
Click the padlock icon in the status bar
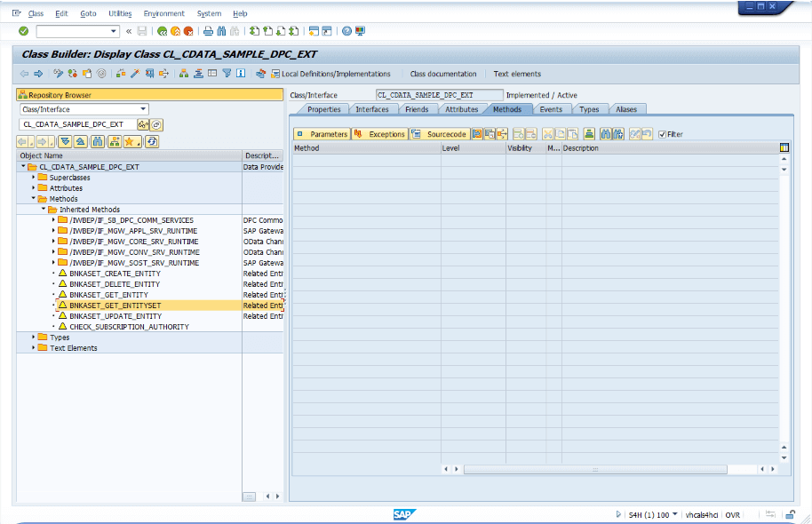[791, 515]
